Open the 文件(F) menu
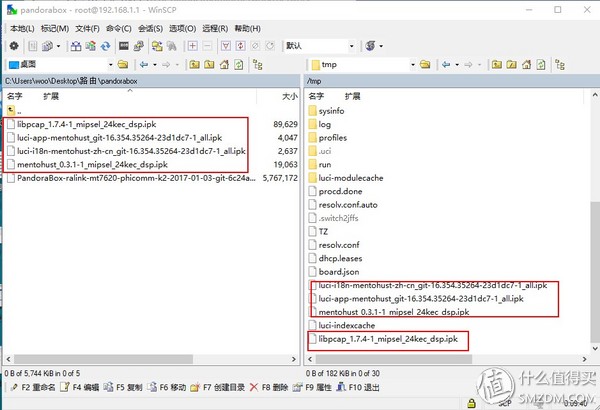Viewport: 600px width, 410px height. (87, 29)
